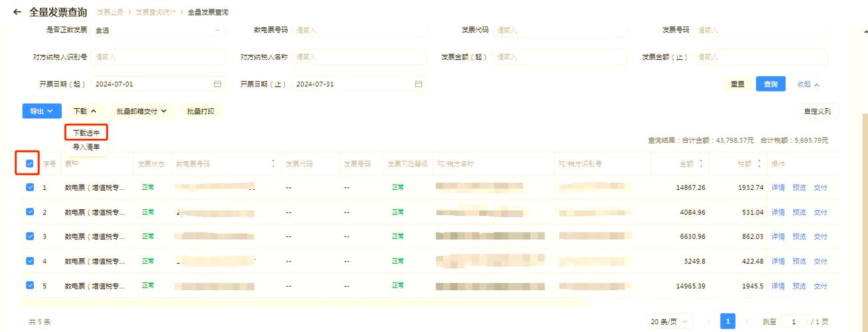Focus the 跳至 page number input

[x=794, y=321]
